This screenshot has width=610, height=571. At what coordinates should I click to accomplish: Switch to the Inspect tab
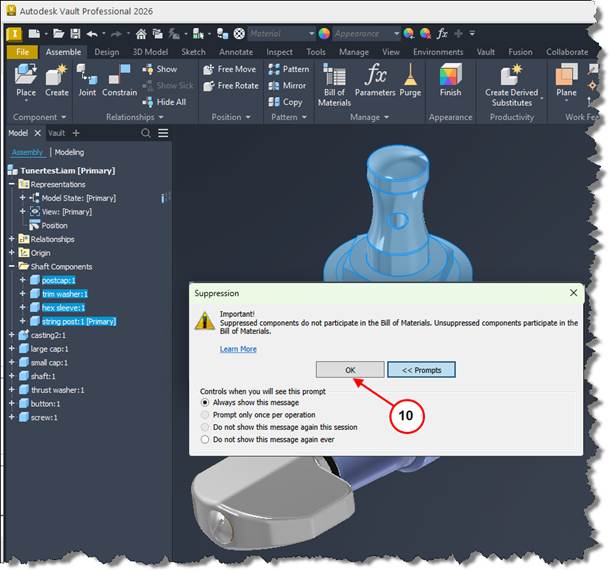click(x=279, y=52)
